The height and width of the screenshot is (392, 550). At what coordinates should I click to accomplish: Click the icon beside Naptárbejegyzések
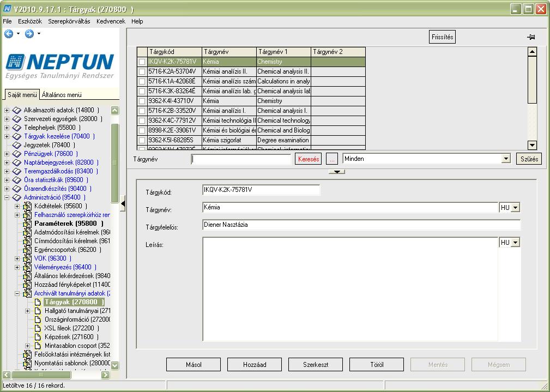point(17,162)
